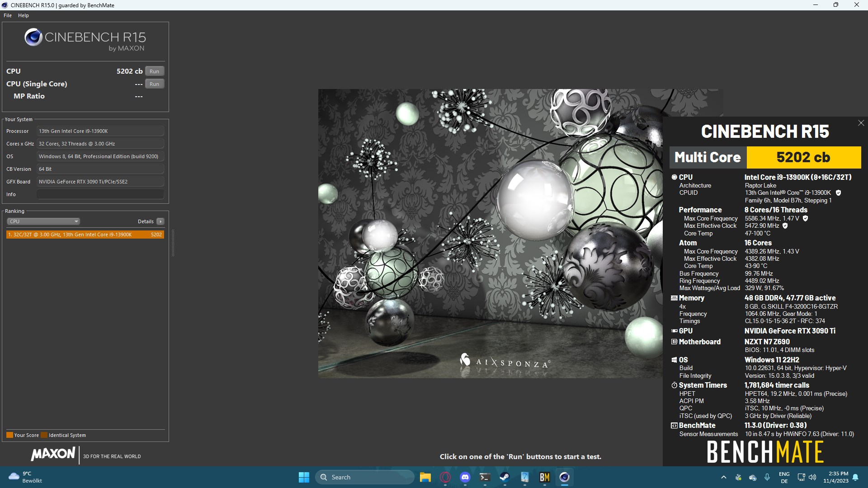Viewport: 868px width, 488px height.
Task: Click the CPU chip icon in BenchMate panel
Action: (674, 178)
